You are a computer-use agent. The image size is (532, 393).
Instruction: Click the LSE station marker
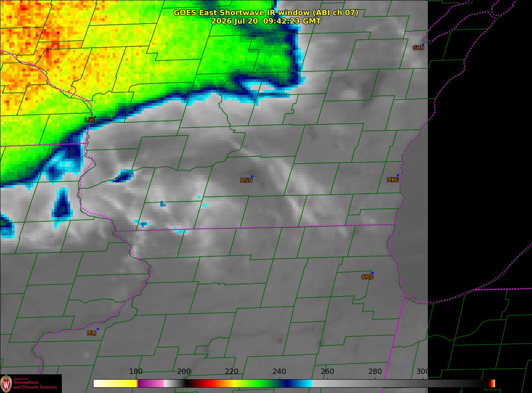95,117
